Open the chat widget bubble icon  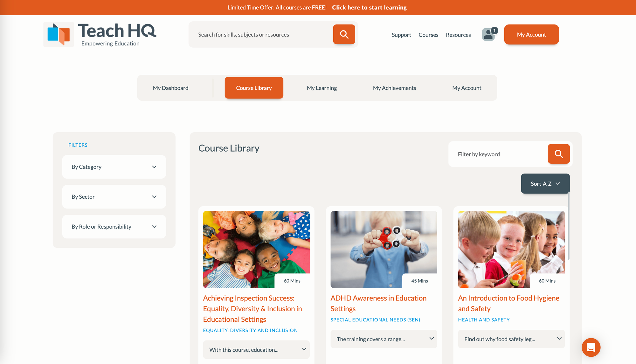[591, 347]
